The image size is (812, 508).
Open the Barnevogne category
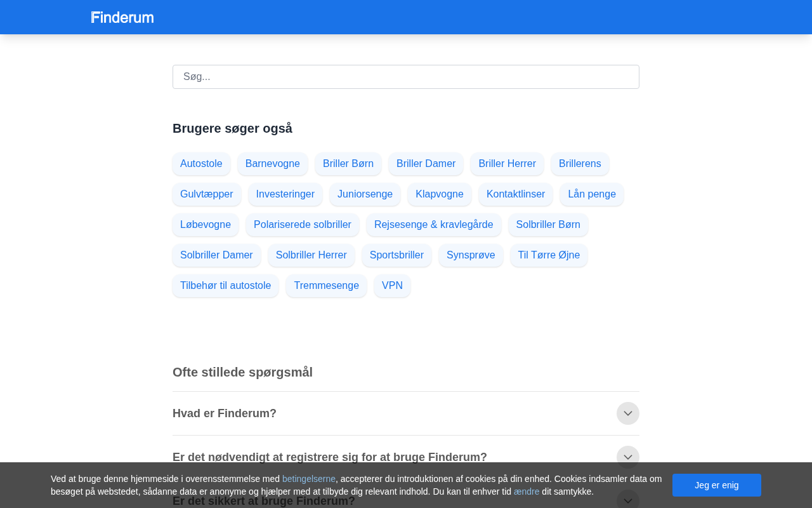coord(273,164)
